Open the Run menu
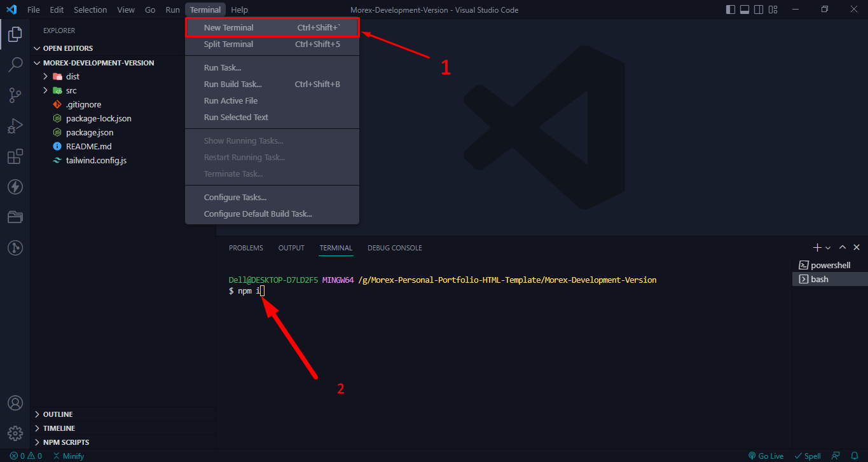Screen dimensions: 868x462 click(x=172, y=10)
